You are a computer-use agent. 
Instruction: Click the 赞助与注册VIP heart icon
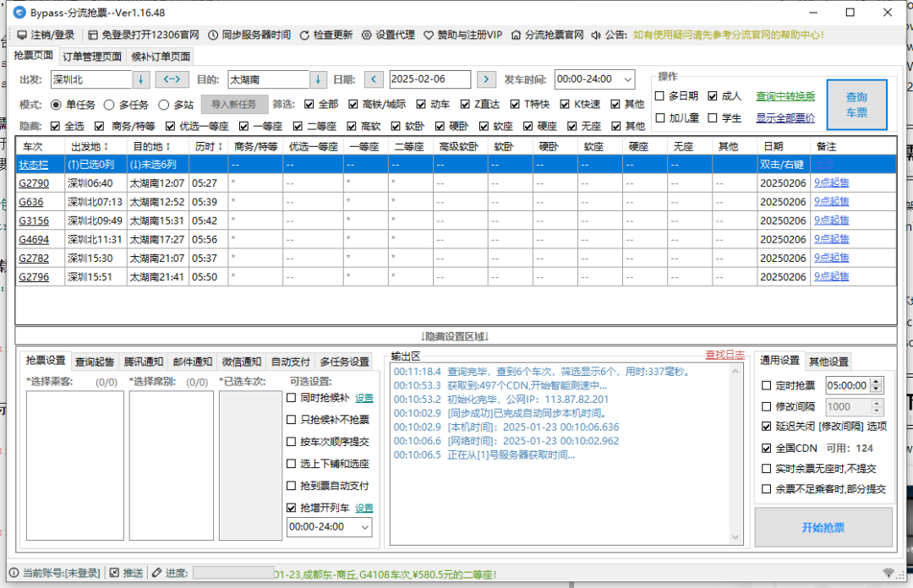click(429, 35)
